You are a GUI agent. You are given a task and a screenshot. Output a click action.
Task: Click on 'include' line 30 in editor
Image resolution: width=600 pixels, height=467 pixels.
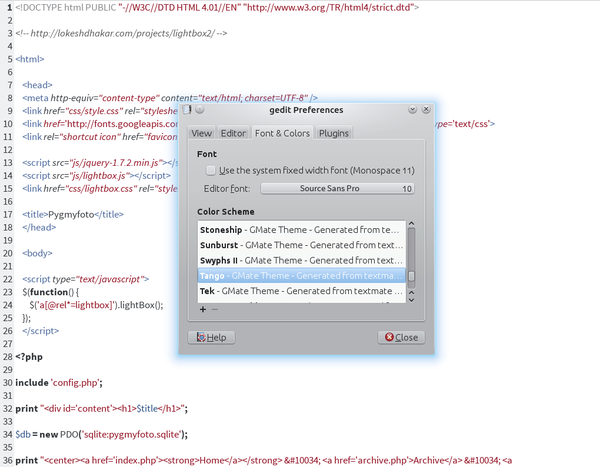32,382
